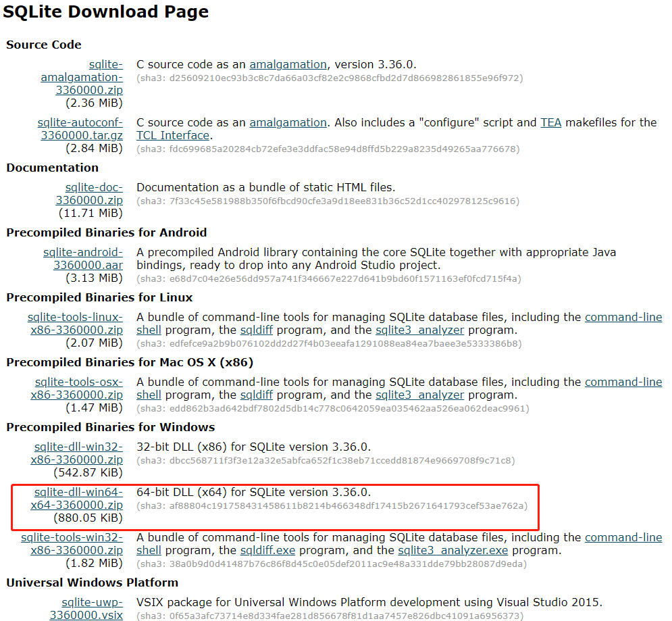Open the sqlite3_analyzer.exe link
This screenshot has width=672, height=621.
(x=453, y=550)
